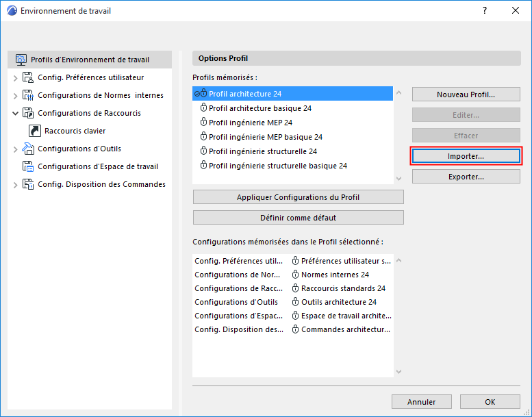Click the Config. Préférences utilisateur icon

[x=28, y=77]
